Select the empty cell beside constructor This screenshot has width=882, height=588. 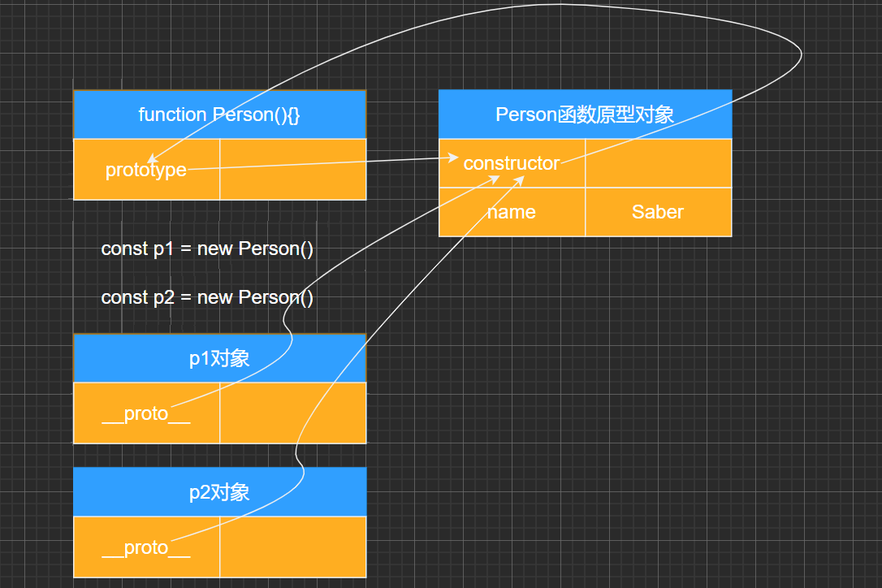click(x=658, y=162)
